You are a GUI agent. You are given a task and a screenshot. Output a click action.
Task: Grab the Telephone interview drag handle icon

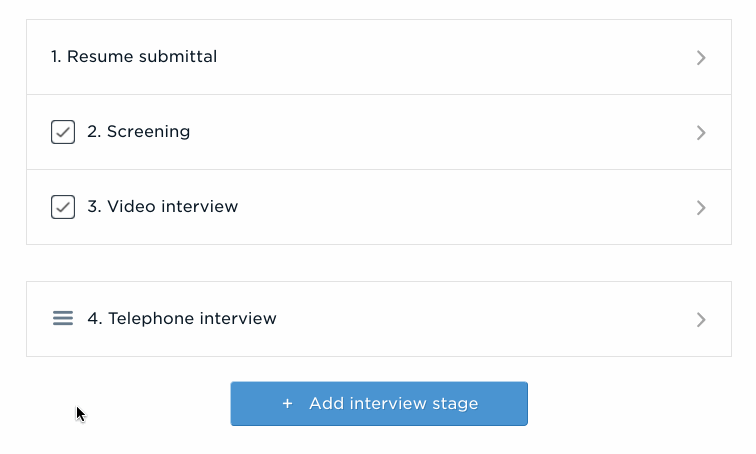click(x=63, y=318)
